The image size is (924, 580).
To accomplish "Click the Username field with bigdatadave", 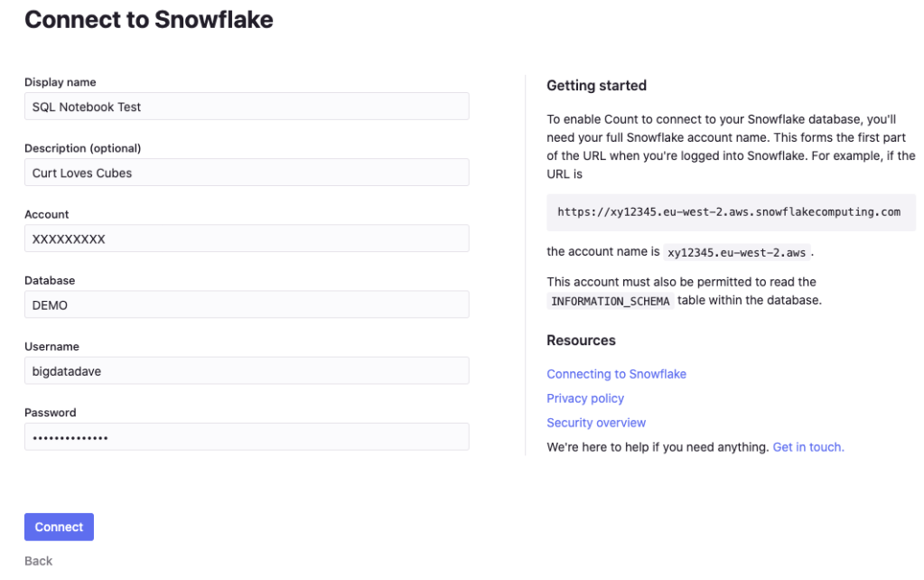I will click(x=246, y=371).
